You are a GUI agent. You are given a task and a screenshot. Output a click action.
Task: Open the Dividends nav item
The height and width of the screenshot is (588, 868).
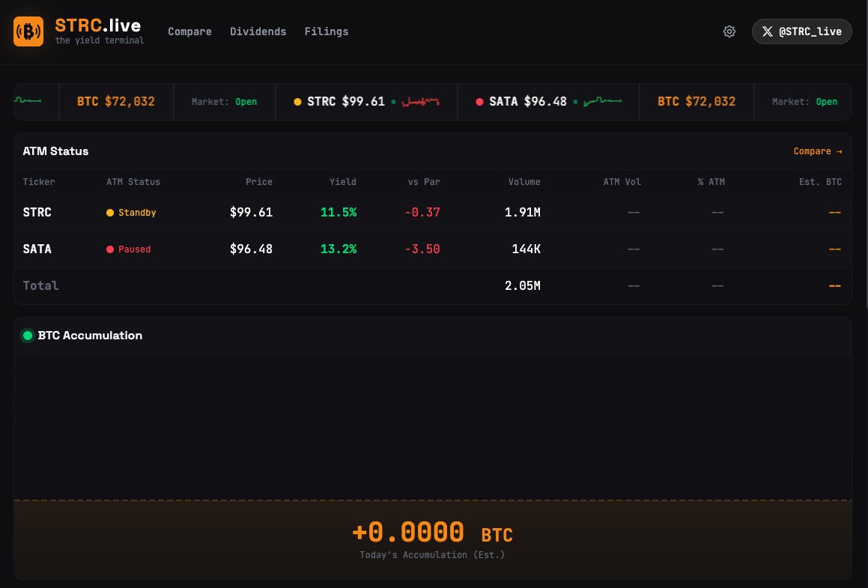pos(258,31)
